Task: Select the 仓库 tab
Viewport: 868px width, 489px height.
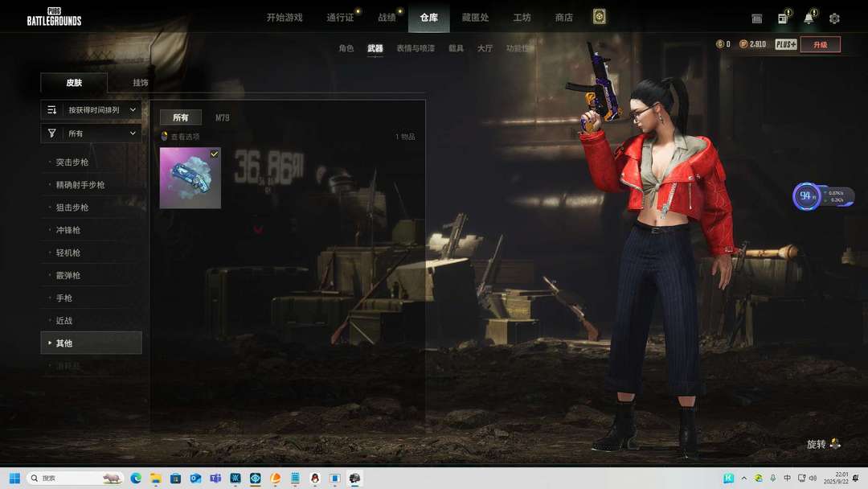Action: coord(429,18)
